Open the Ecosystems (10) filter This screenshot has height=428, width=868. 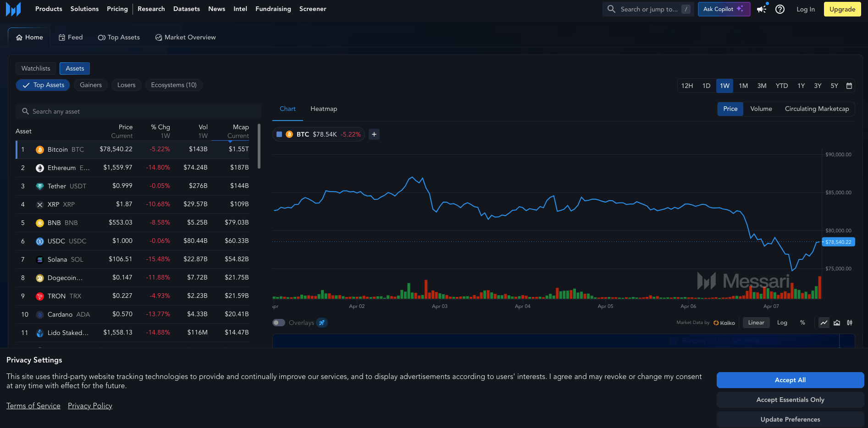tap(174, 85)
